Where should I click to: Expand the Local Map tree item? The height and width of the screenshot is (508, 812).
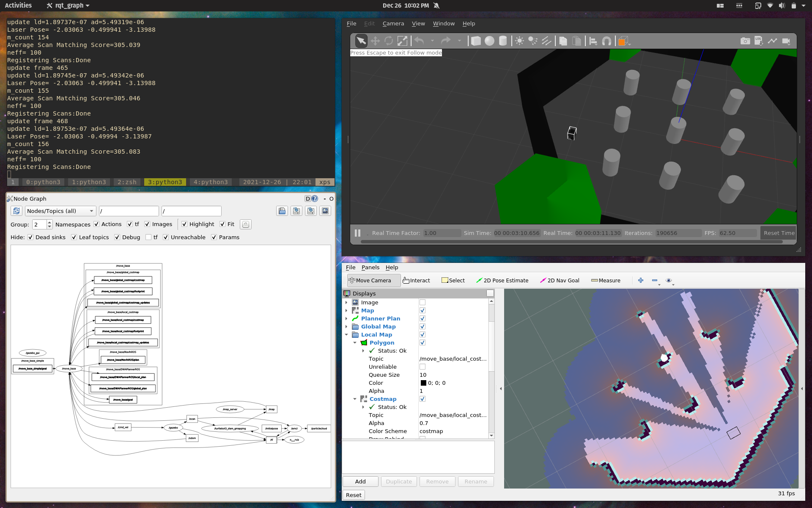click(347, 334)
